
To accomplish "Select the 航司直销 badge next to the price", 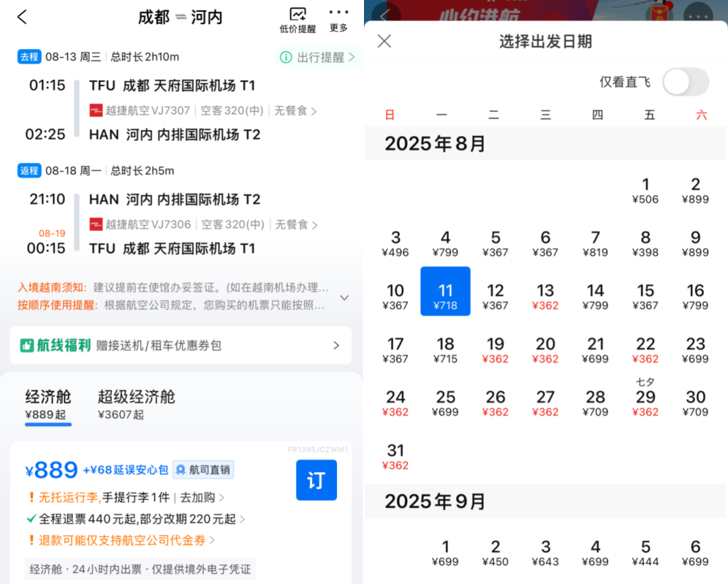I will [x=202, y=469].
